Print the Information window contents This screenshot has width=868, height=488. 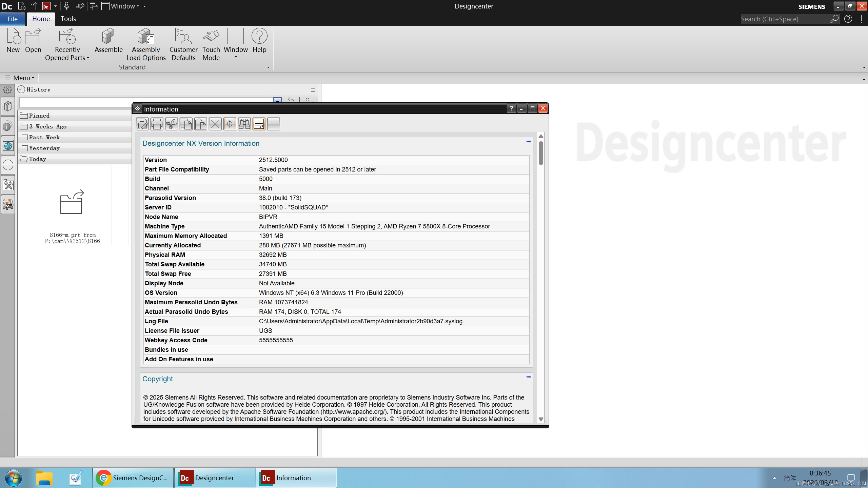pos(157,124)
